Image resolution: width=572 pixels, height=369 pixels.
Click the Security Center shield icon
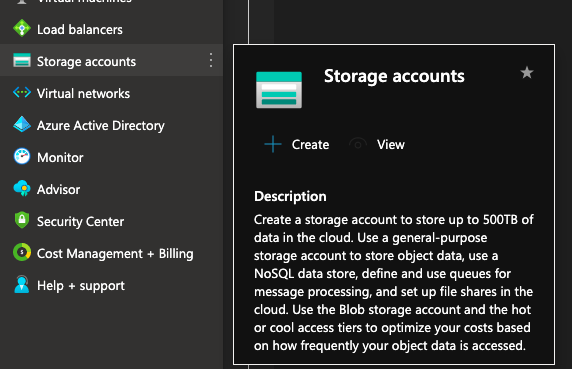pyautogui.click(x=22, y=220)
